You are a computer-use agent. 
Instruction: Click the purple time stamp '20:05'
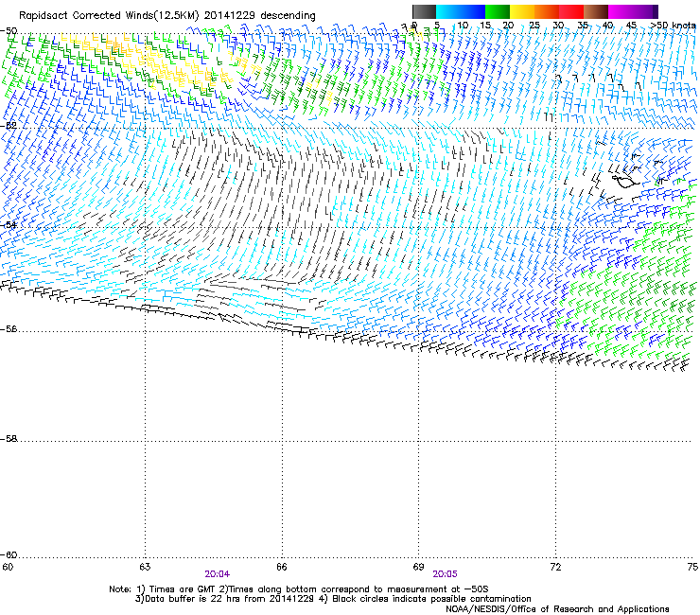445,574
